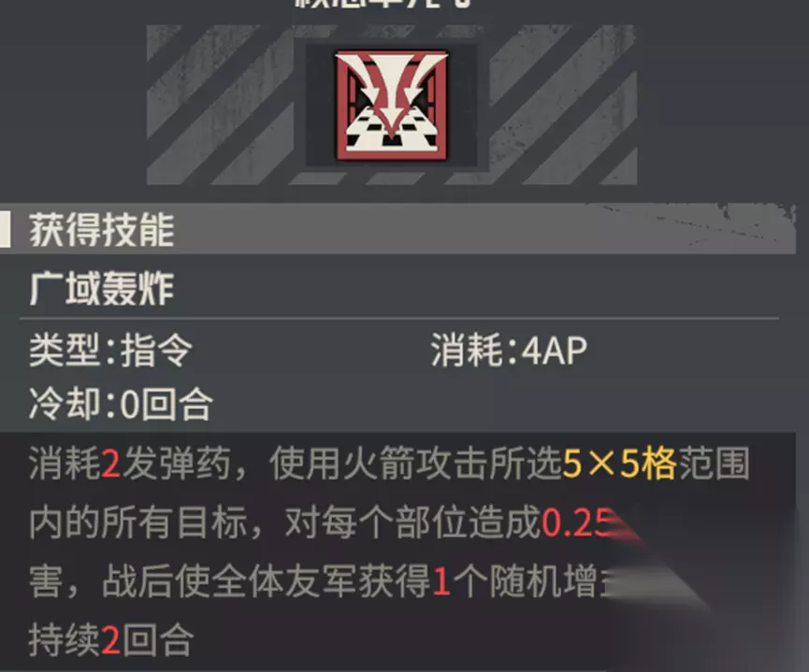
Task: Click the white marker beside 获得技能
Action: coord(6,229)
